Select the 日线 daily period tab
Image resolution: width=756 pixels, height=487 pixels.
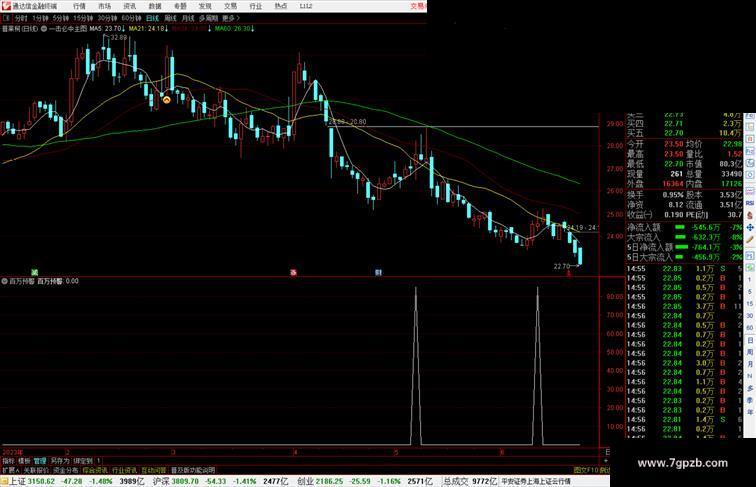(152, 18)
